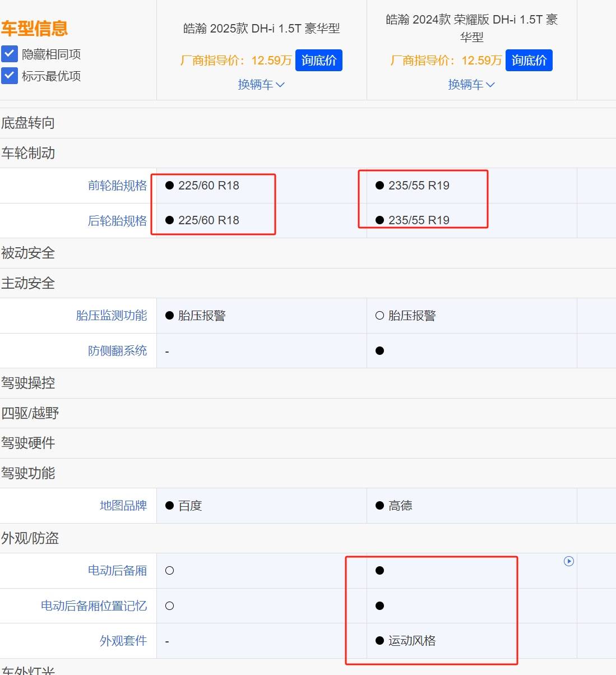Viewport: 616px width, 675px height.
Task: Open 换辆车 dropdown for 2024款 荣耀版
Action: tap(471, 85)
